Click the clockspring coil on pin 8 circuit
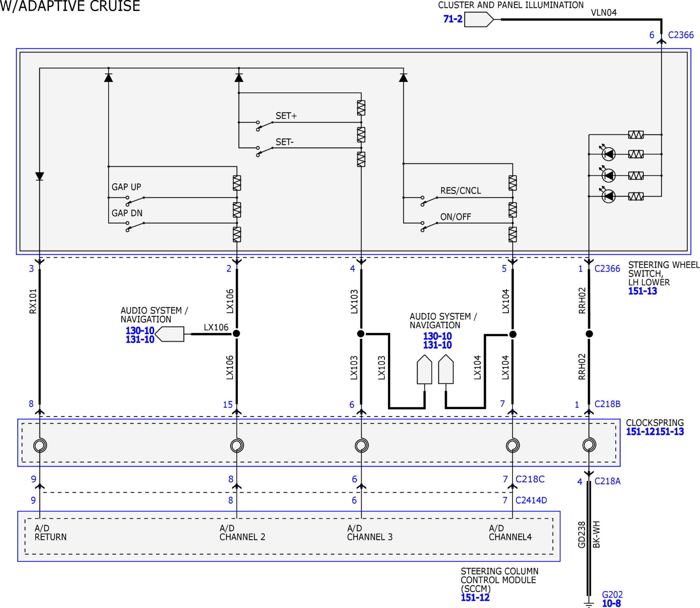Viewport: 700px width, 608px height. [x=40, y=445]
